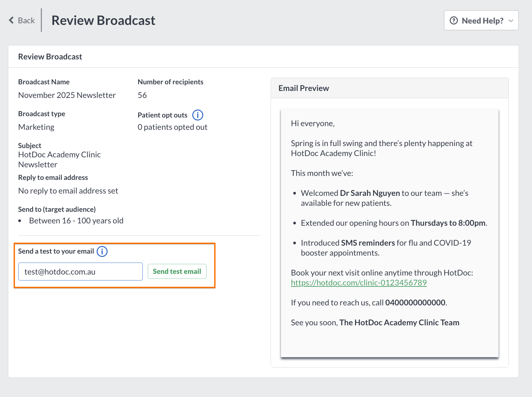
Task: Click 'This month we've:' line in preview
Action: click(322, 173)
